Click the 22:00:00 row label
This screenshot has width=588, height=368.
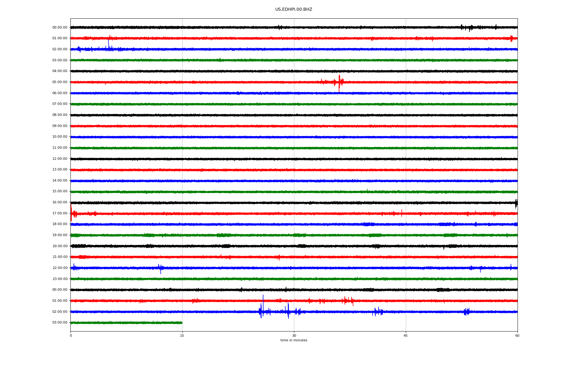(60, 268)
